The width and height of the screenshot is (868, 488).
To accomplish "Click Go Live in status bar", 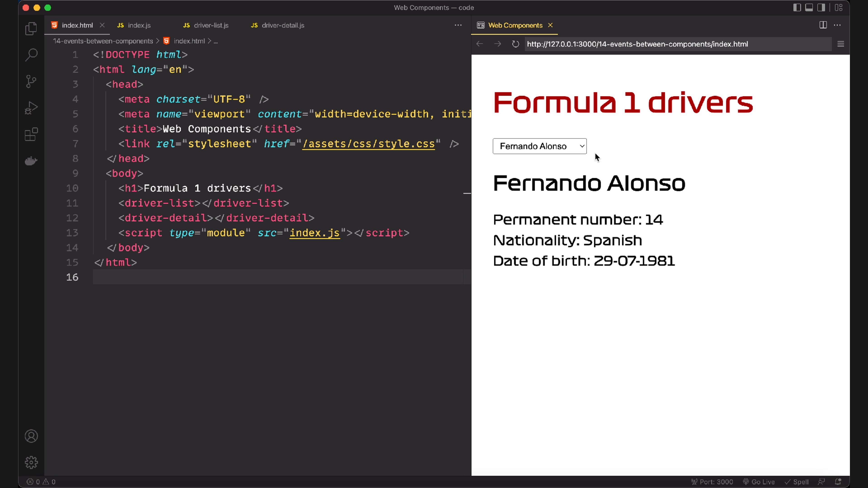I will point(759,482).
